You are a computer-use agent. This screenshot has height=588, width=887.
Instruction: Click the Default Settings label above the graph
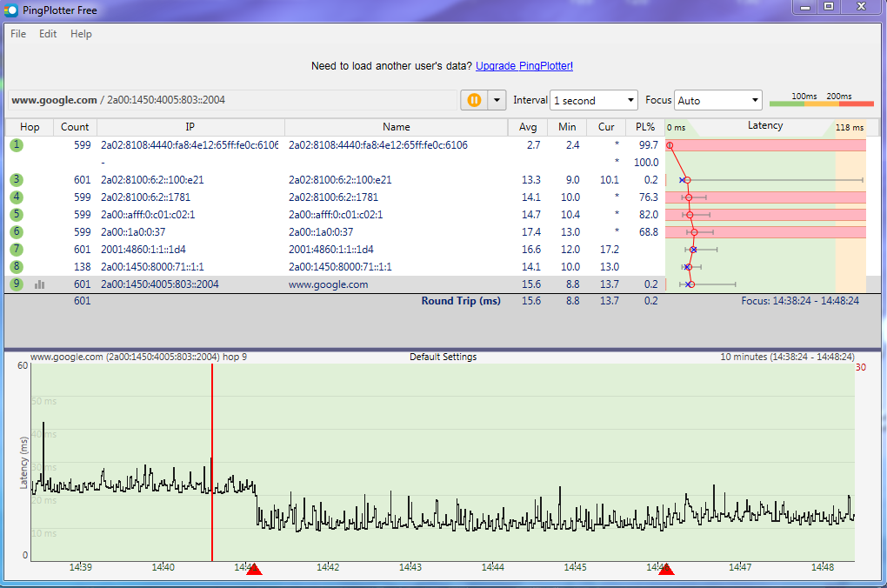click(x=443, y=357)
